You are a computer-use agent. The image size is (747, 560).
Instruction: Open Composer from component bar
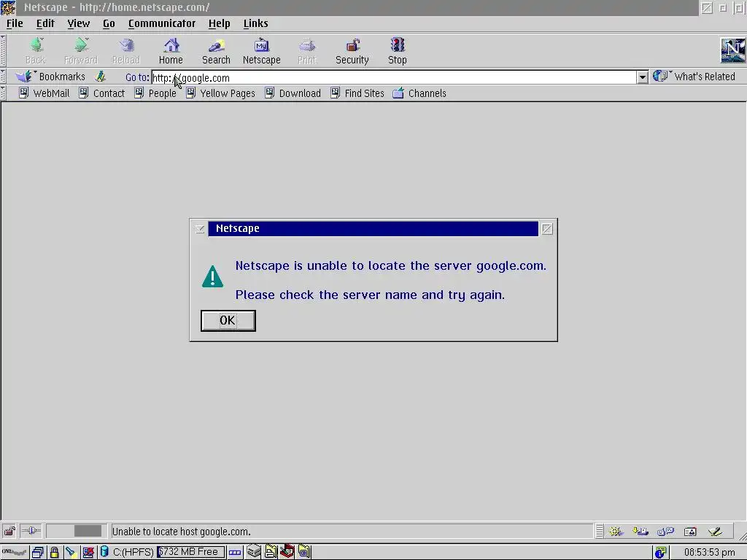[x=715, y=531]
